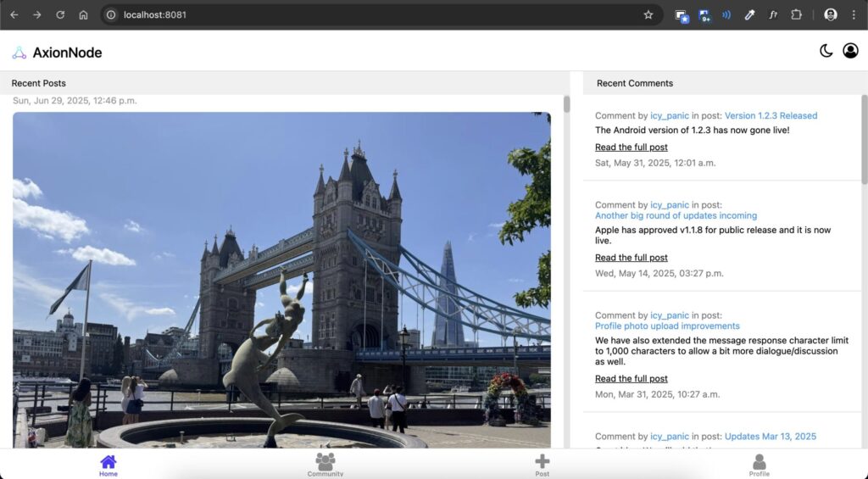
Task: Click Read the full post under Android comment
Action: point(631,147)
